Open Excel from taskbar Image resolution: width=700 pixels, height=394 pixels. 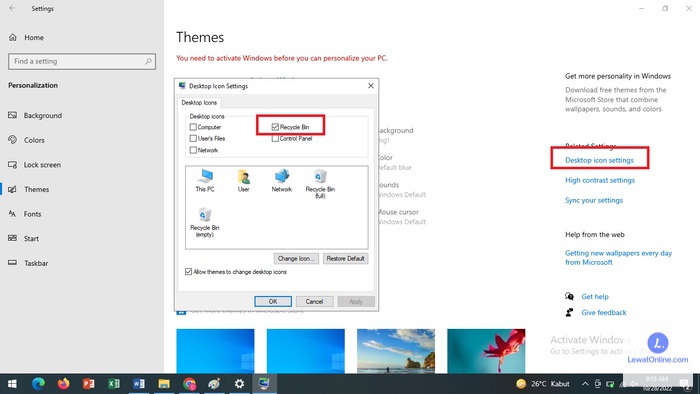113,384
